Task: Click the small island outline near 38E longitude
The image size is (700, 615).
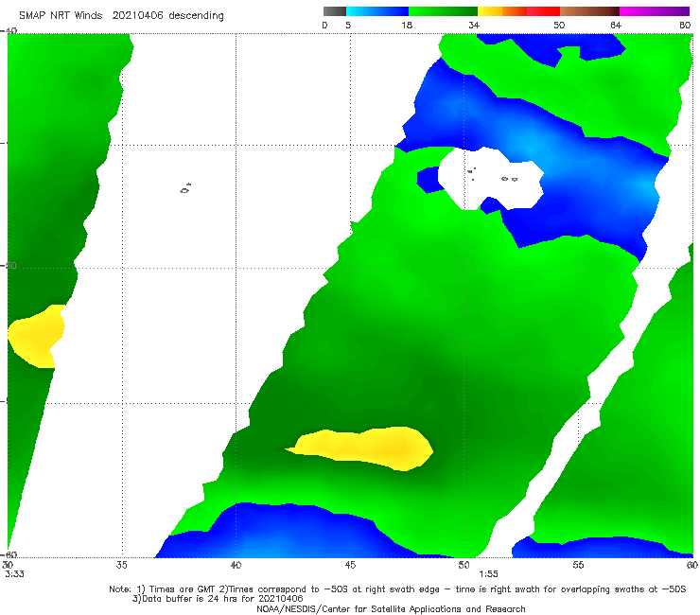Action: point(185,188)
